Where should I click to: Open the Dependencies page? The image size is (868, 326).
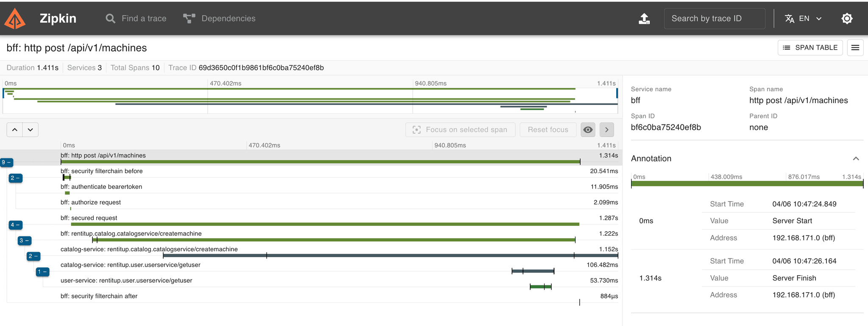click(x=228, y=19)
